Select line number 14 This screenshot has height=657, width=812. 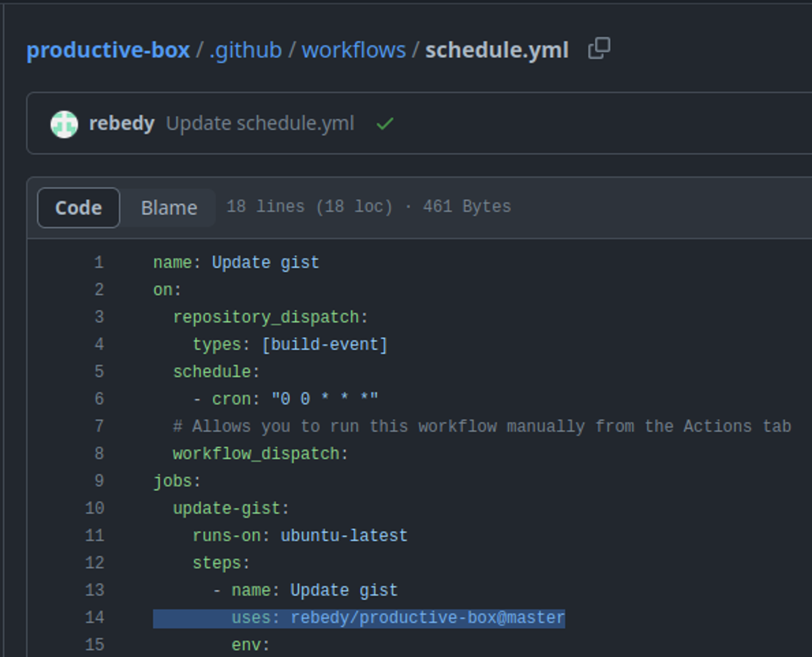coord(95,618)
